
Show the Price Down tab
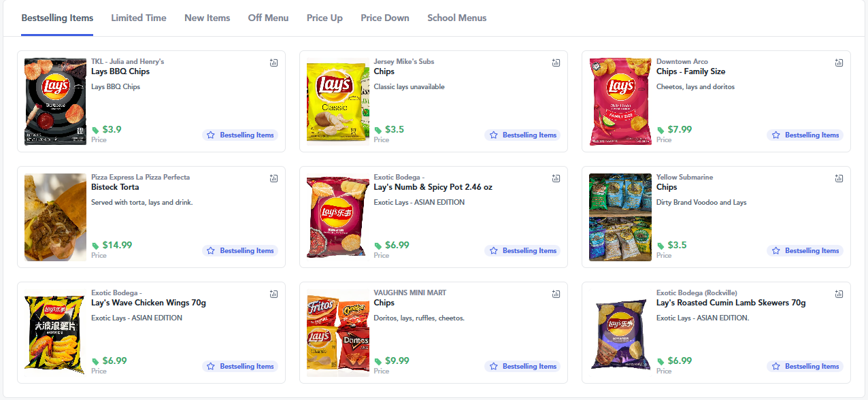385,18
